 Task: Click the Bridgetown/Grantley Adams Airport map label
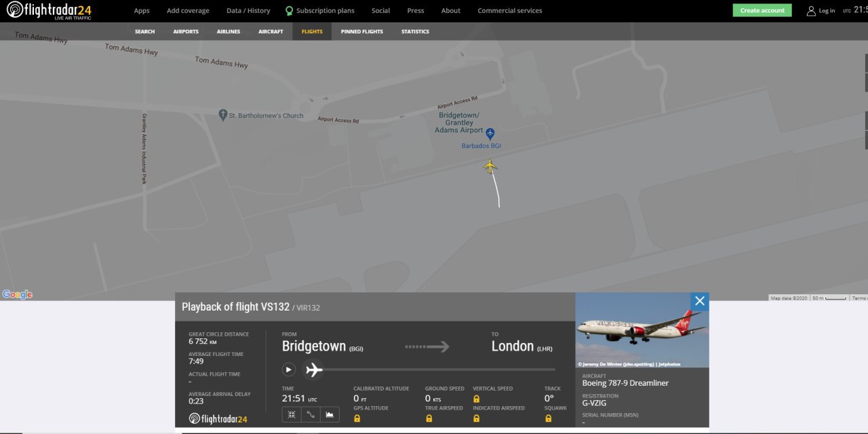[459, 123]
